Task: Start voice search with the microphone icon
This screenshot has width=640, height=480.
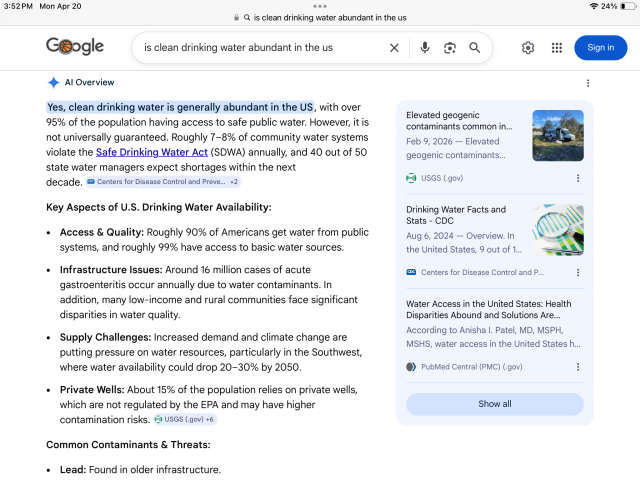Action: click(425, 48)
